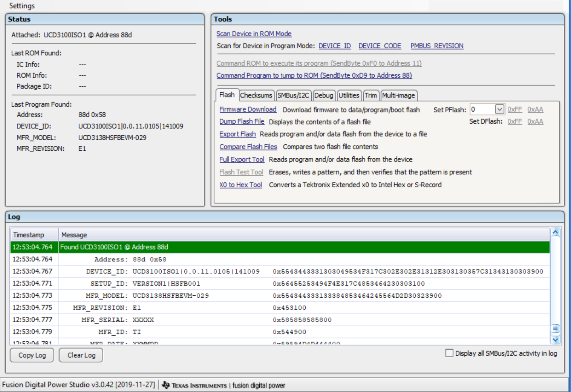Open the X0 to Hex Tool
This screenshot has height=392, width=571.
tap(241, 185)
